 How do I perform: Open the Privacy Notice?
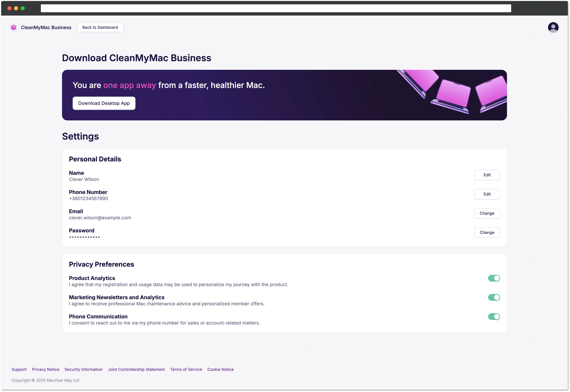pos(45,369)
